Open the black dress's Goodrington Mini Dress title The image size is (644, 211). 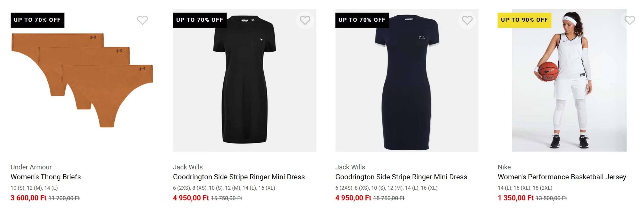tap(239, 177)
